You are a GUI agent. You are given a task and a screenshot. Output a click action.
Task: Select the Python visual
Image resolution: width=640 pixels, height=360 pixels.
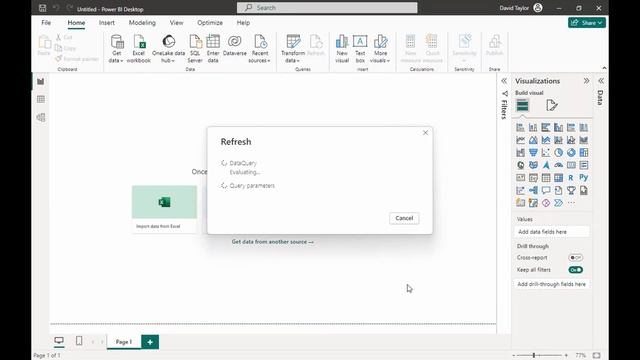coord(584,178)
